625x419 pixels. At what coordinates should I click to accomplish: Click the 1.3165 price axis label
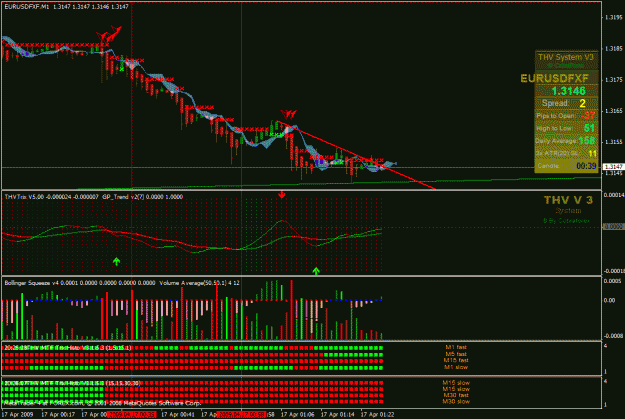point(613,111)
